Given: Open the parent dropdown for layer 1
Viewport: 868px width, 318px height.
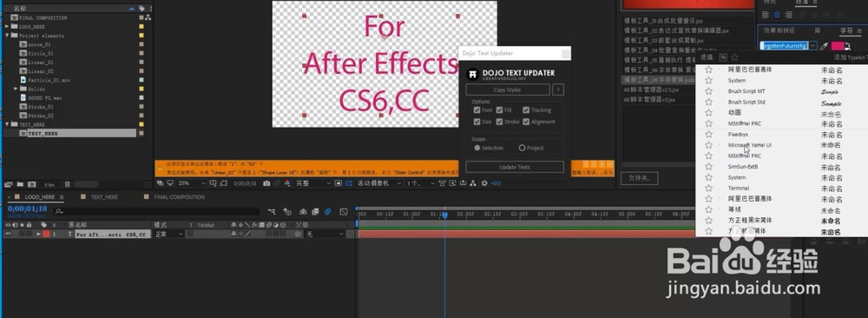Looking at the screenshot, I should click(325, 235).
